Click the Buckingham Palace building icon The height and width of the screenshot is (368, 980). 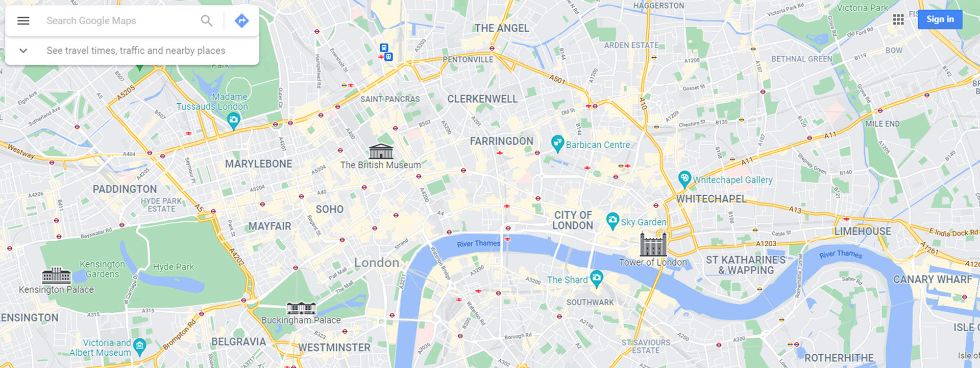point(301,308)
